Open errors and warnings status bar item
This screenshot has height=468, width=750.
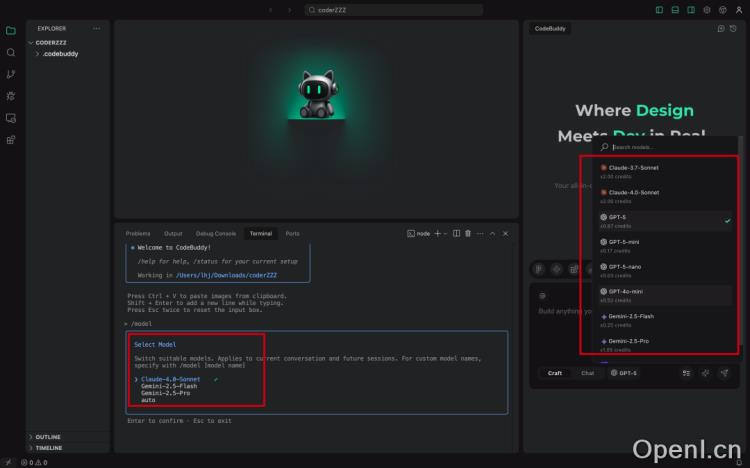point(34,463)
